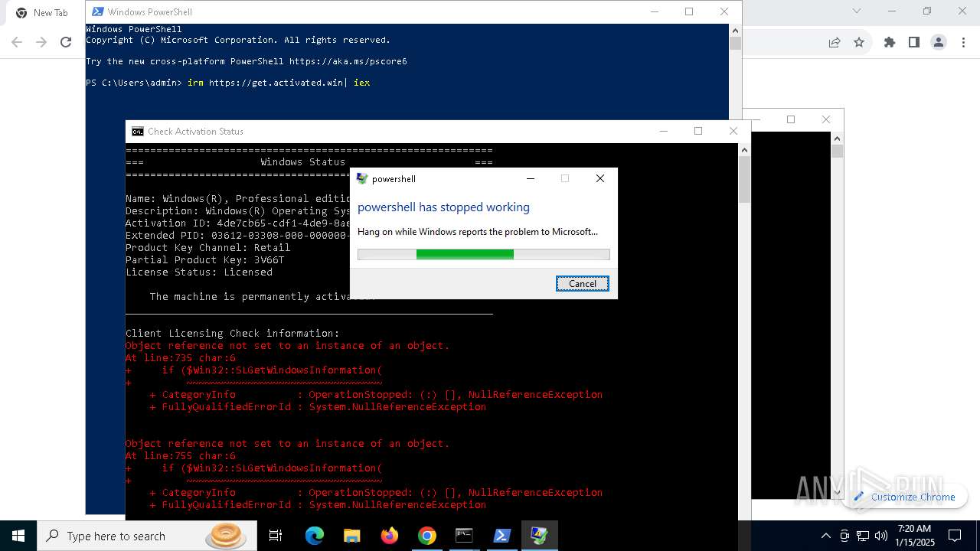Viewport: 980px width, 551px height.
Task: Click the 'At line:735 char:6' error line
Action: tap(181, 357)
